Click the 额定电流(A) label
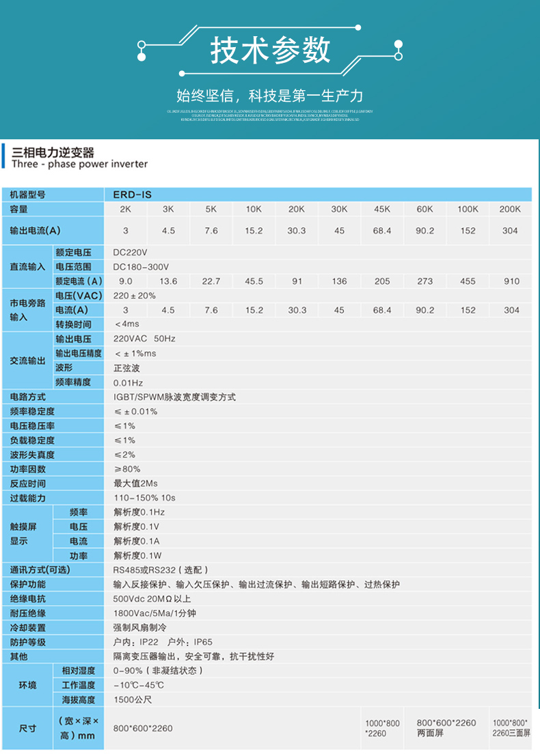Screen dimensions: 540x756 [79, 281]
